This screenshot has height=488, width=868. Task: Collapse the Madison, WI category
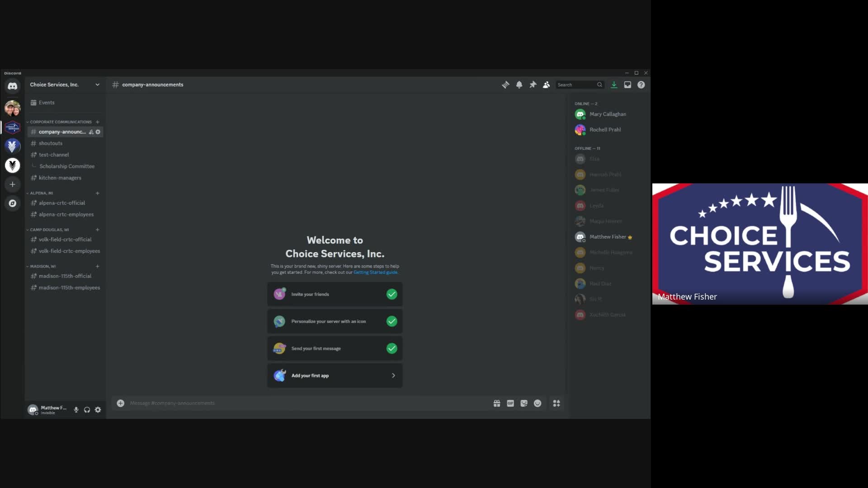click(42, 266)
